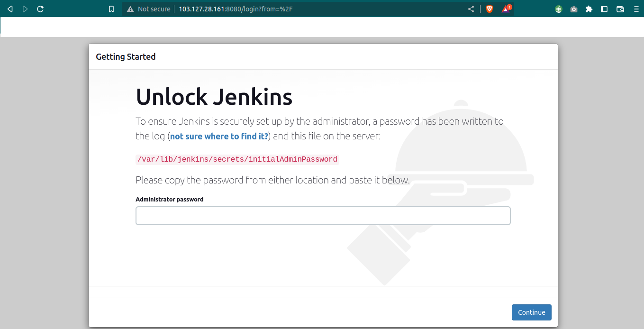Screen dimensions: 644x329
Task: Go back with the browser back arrow
Action: [x=10, y=9]
